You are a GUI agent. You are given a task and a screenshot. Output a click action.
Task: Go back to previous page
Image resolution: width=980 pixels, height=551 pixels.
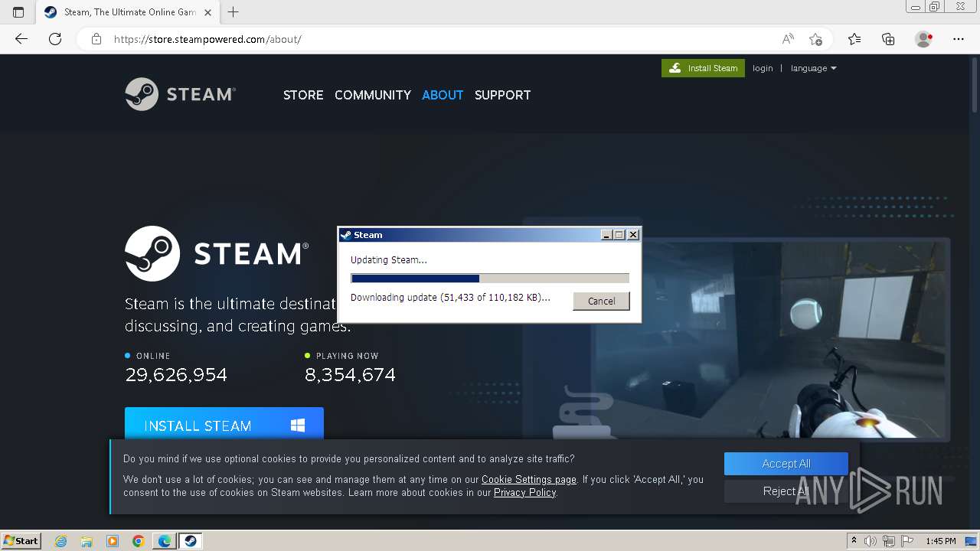click(x=21, y=39)
